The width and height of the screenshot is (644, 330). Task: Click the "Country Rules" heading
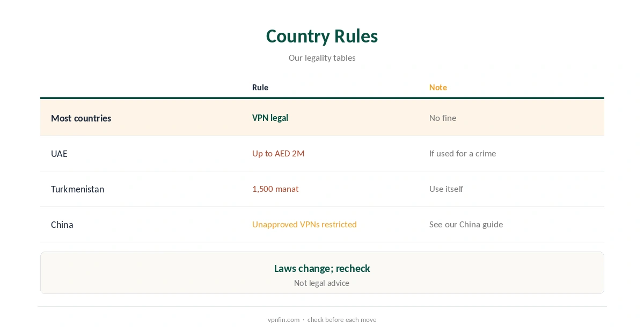tap(322, 36)
